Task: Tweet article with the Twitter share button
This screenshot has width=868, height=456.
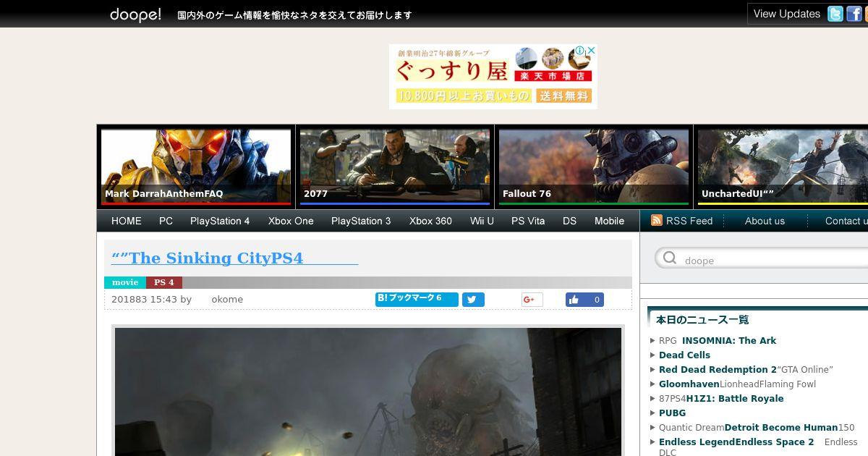Action: (473, 300)
